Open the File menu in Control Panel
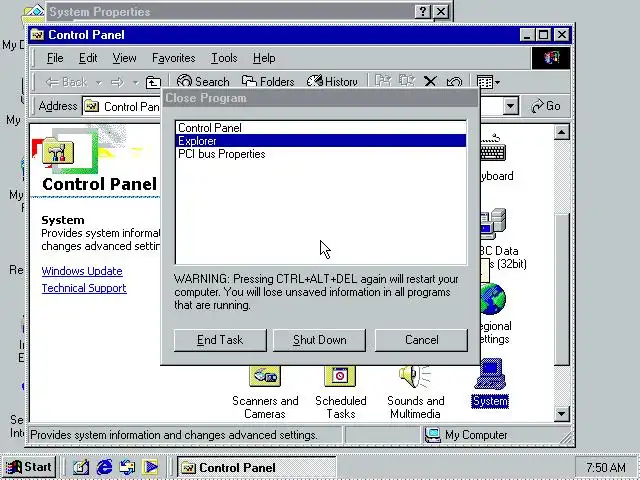 click(55, 58)
